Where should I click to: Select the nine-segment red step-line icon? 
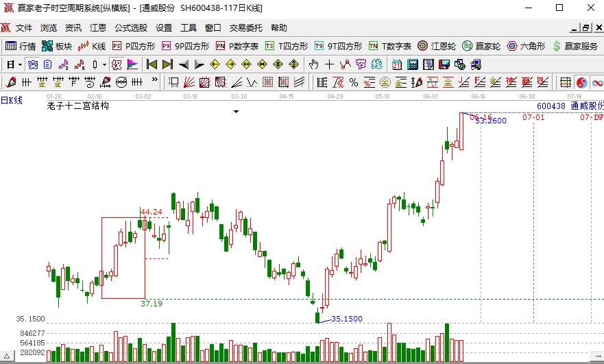tap(80, 64)
